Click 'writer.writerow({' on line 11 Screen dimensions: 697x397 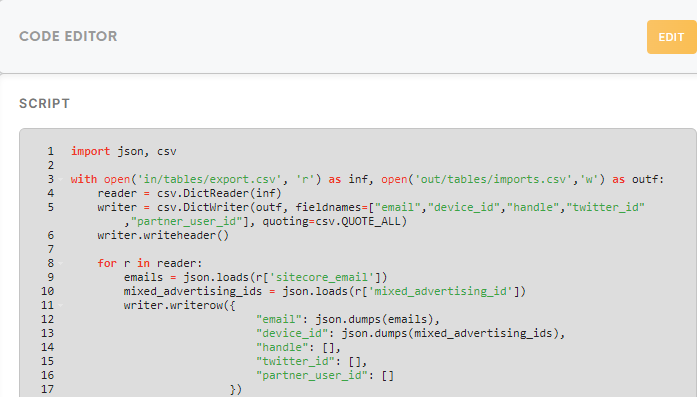(180, 305)
